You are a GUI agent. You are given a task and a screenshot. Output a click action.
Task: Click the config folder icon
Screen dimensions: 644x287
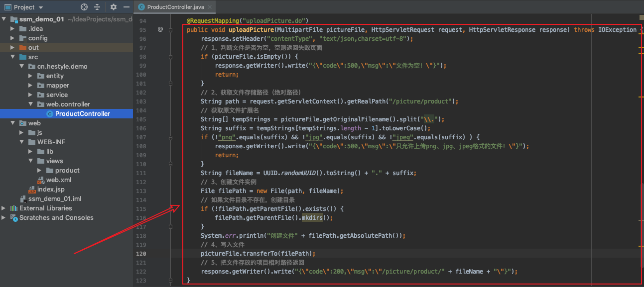[23, 38]
